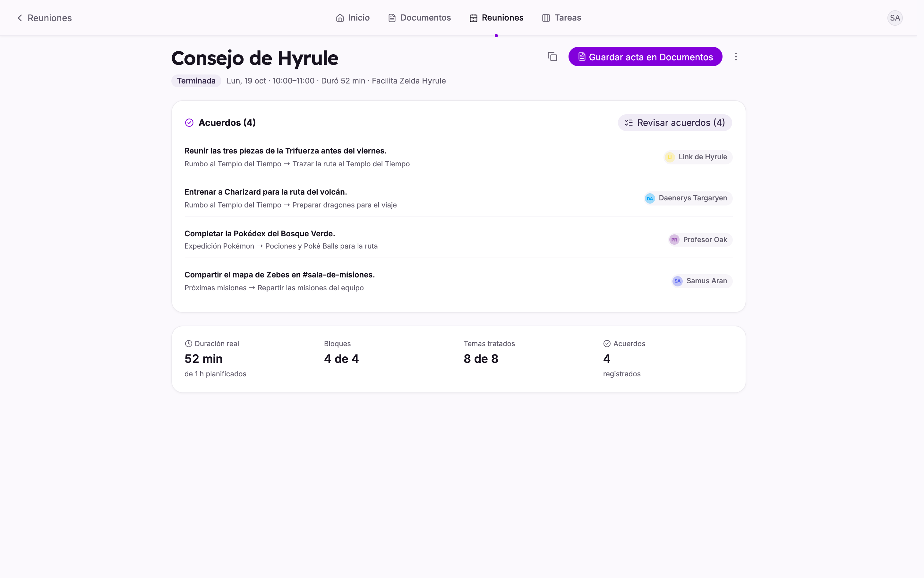The width and height of the screenshot is (924, 578).
Task: Switch to the Tareas tab
Action: (562, 18)
